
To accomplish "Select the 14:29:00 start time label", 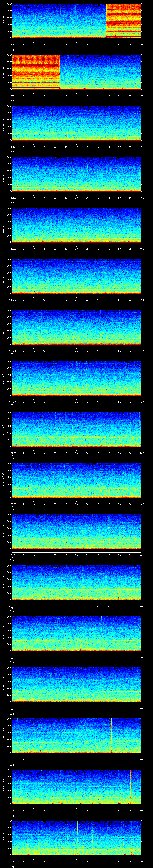I will click(x=12, y=810).
